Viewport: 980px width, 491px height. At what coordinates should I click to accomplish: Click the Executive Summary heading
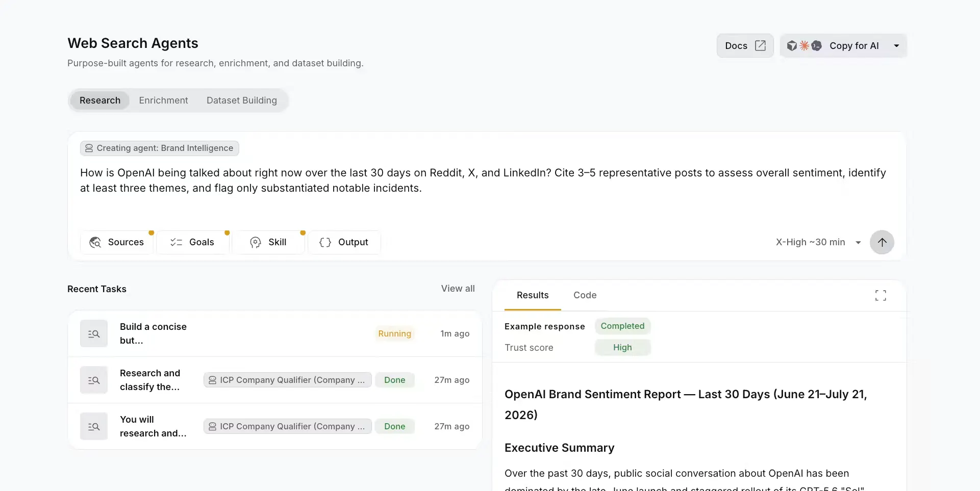click(559, 448)
